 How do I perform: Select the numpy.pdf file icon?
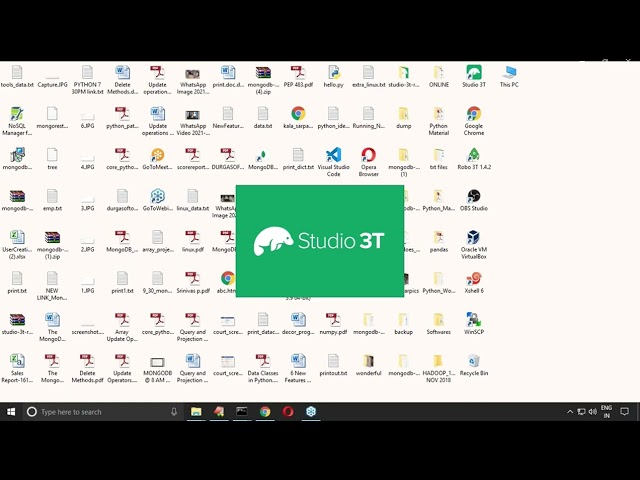(x=333, y=324)
